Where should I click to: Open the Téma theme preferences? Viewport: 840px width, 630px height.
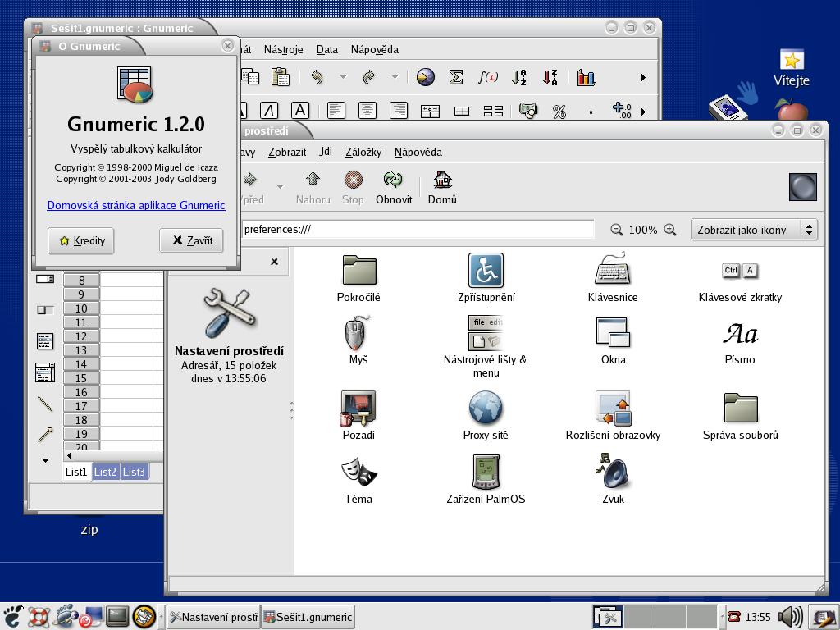click(x=358, y=480)
